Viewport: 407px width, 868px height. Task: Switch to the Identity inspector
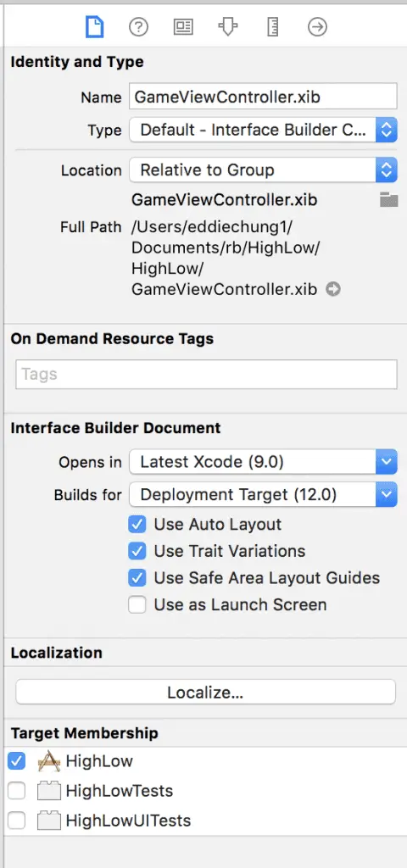183,26
